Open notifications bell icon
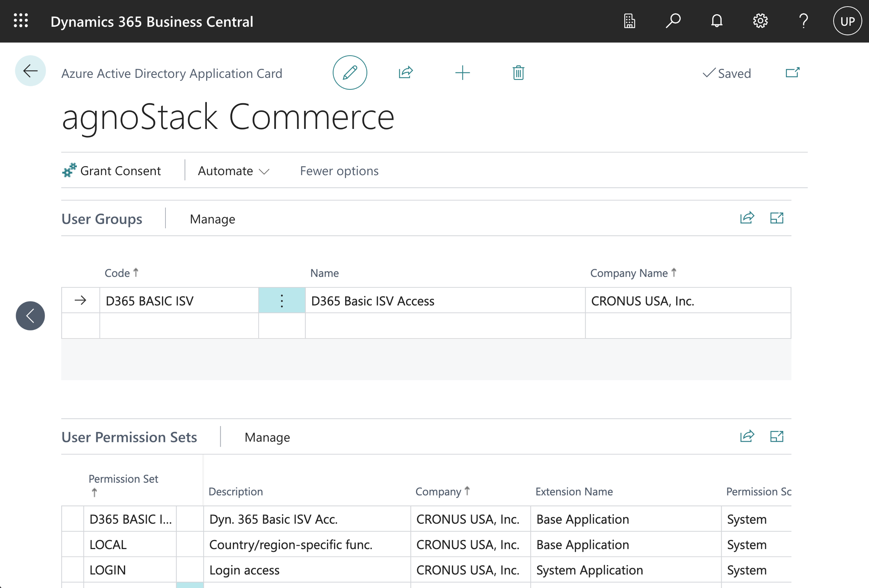869x588 pixels. (x=716, y=21)
